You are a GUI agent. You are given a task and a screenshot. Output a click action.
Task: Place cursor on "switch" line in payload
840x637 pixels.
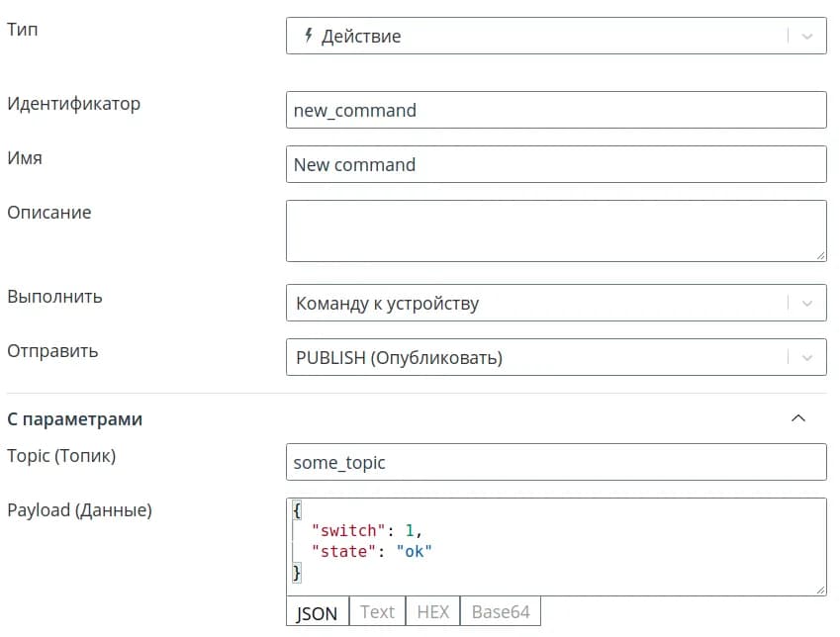click(x=368, y=531)
